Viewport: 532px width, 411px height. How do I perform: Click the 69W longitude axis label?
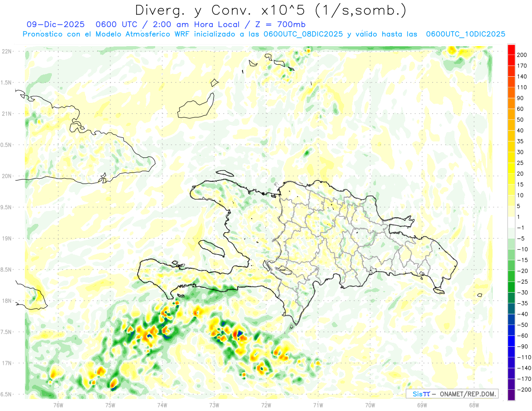click(x=422, y=405)
